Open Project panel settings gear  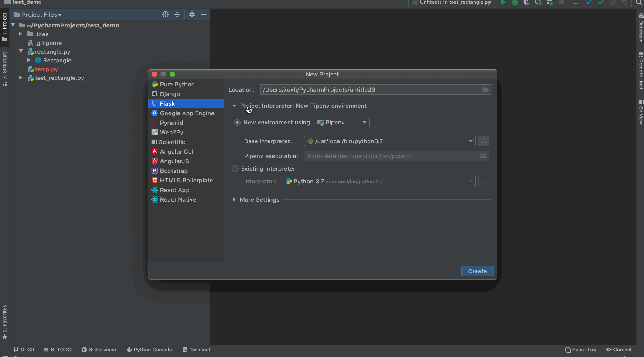coord(192,14)
